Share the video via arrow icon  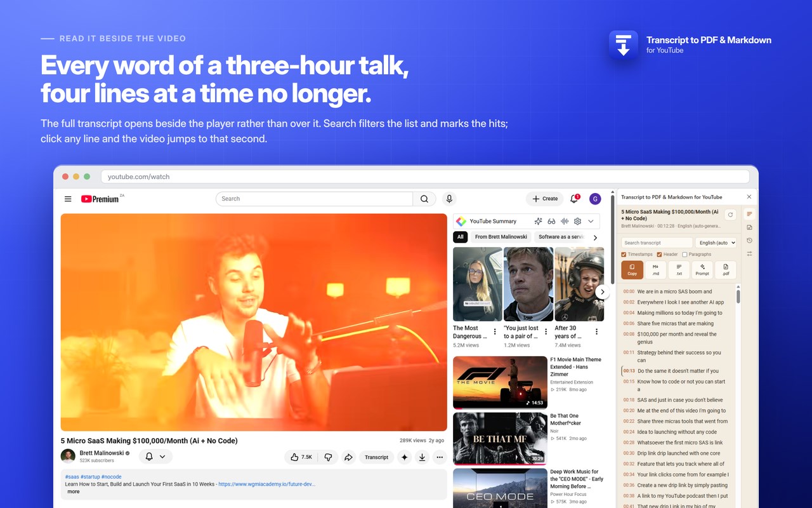click(x=348, y=457)
